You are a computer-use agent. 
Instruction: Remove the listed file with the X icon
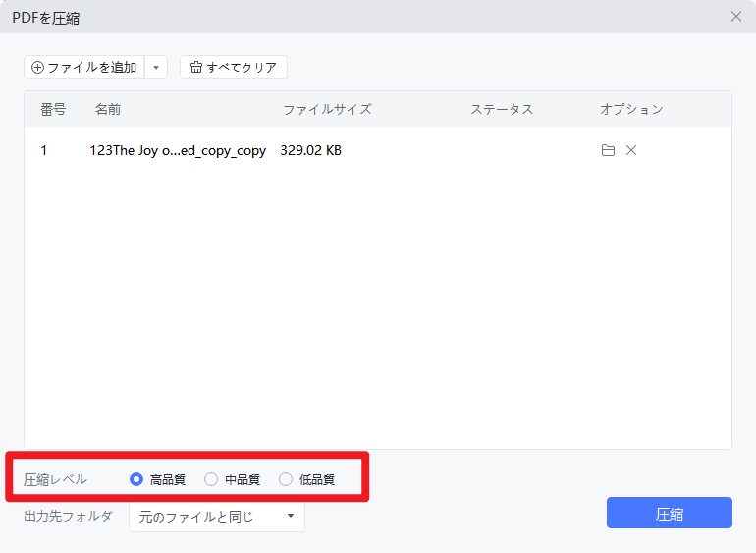[x=631, y=150]
